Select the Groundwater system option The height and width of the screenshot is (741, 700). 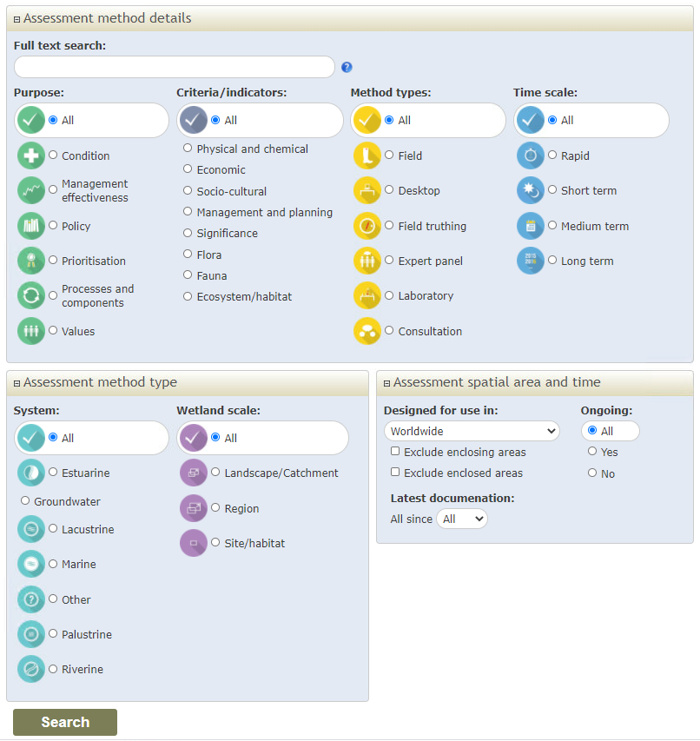(25, 501)
